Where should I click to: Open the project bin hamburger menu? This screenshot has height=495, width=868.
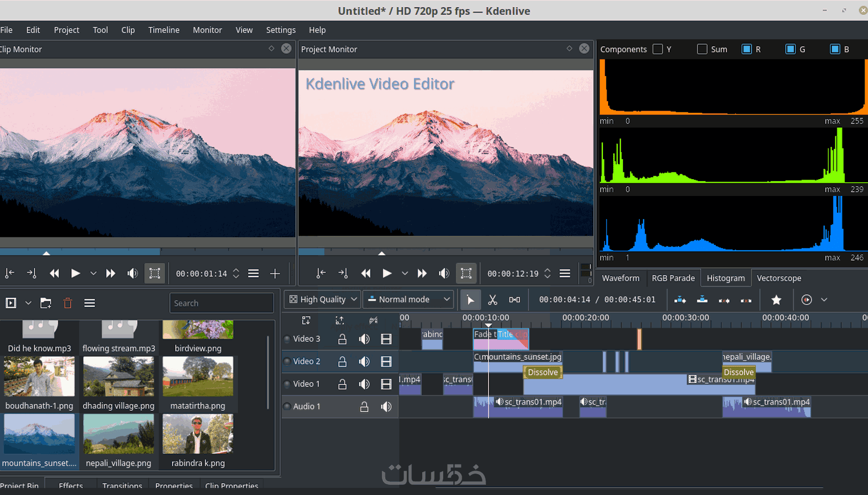tap(89, 303)
